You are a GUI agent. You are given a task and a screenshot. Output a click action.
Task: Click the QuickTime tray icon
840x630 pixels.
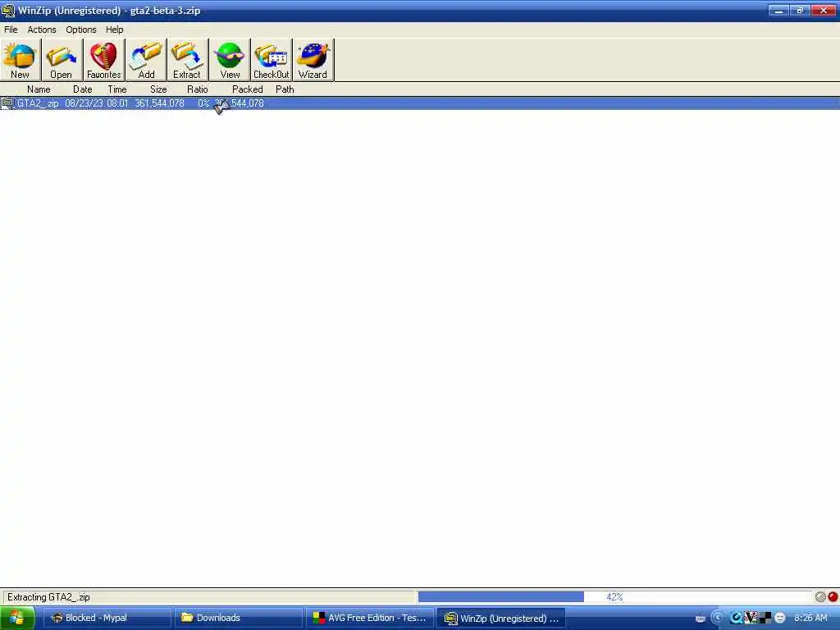point(737,618)
